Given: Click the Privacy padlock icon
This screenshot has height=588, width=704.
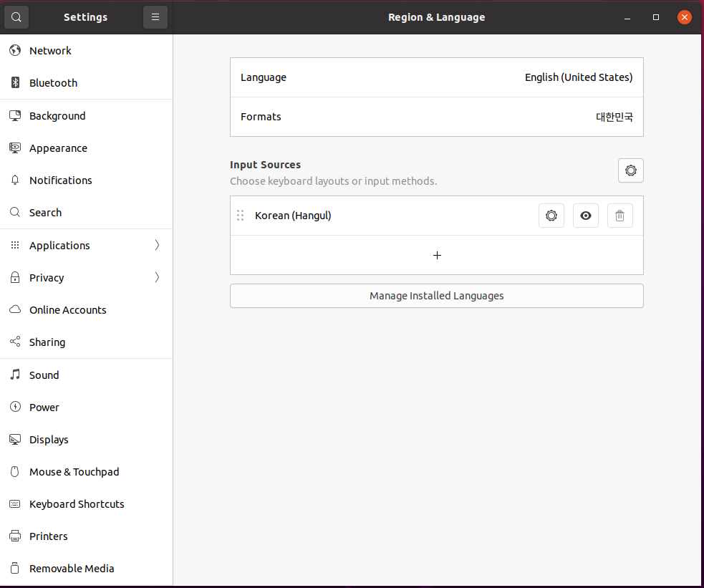Looking at the screenshot, I should tap(15, 277).
